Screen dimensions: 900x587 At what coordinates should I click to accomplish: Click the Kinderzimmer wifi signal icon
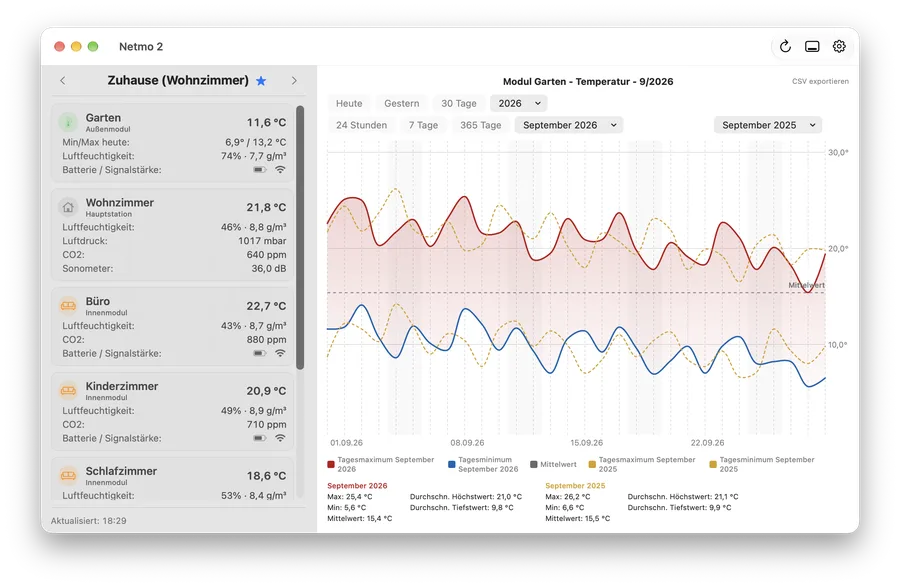(280, 438)
